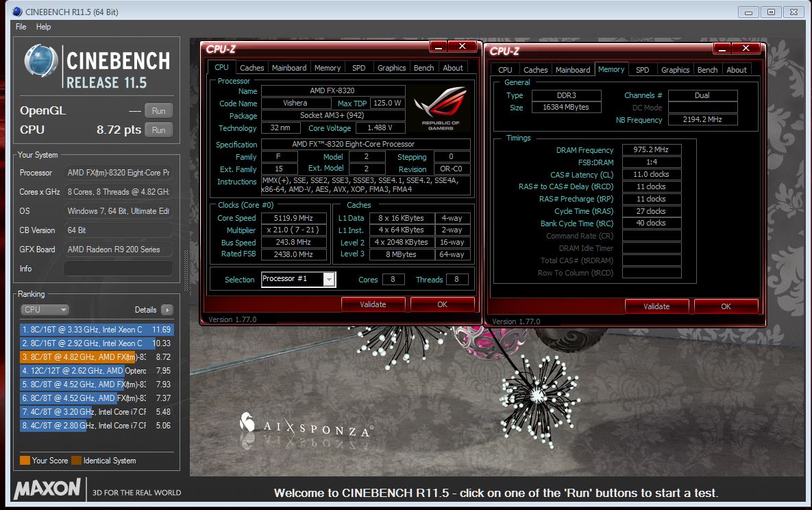
Task: Click the Cinebench sphere logo
Action: click(x=41, y=61)
